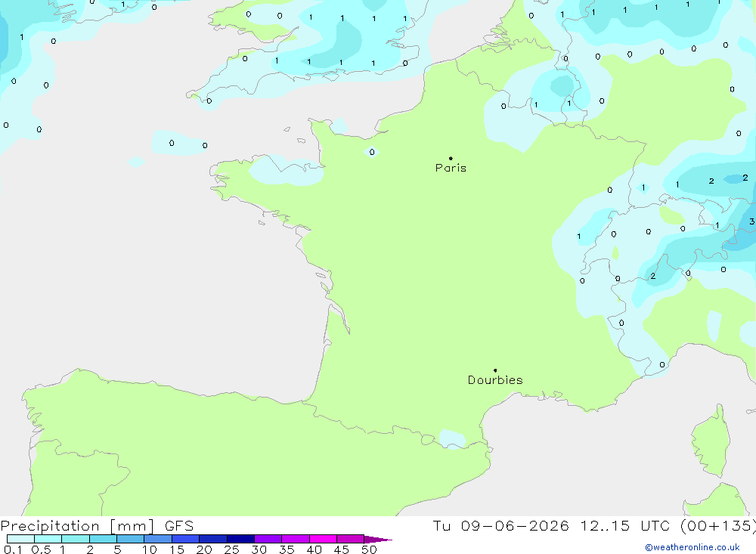Click legend label '35'
This screenshot has width=756, height=554.
pos(287,549)
